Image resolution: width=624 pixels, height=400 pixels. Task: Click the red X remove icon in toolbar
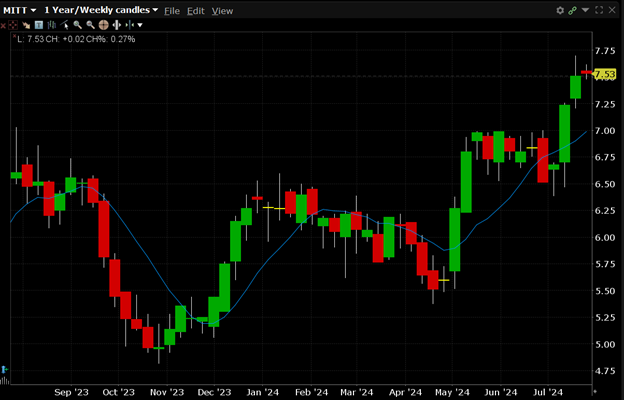click(3, 25)
